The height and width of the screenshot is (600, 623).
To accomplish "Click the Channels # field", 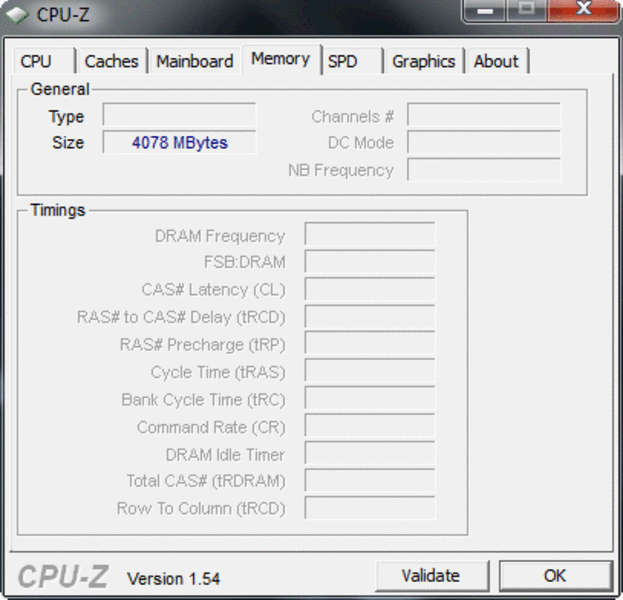I will click(x=484, y=115).
